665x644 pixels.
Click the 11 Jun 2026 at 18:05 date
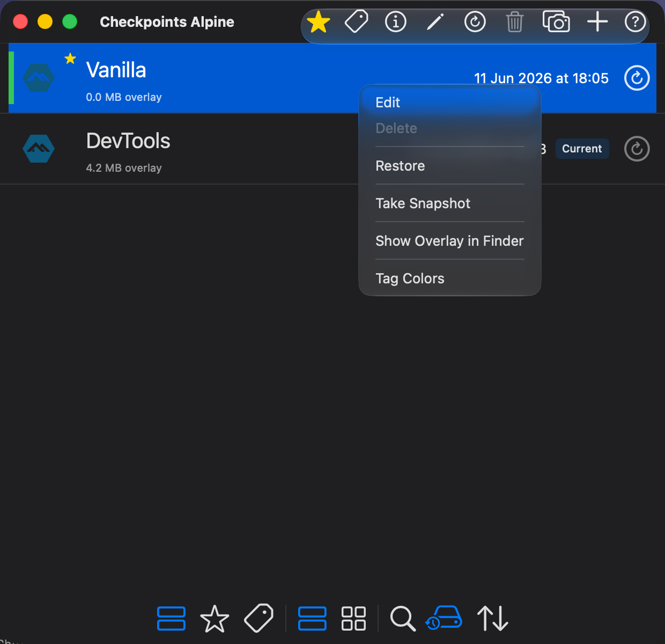(541, 78)
